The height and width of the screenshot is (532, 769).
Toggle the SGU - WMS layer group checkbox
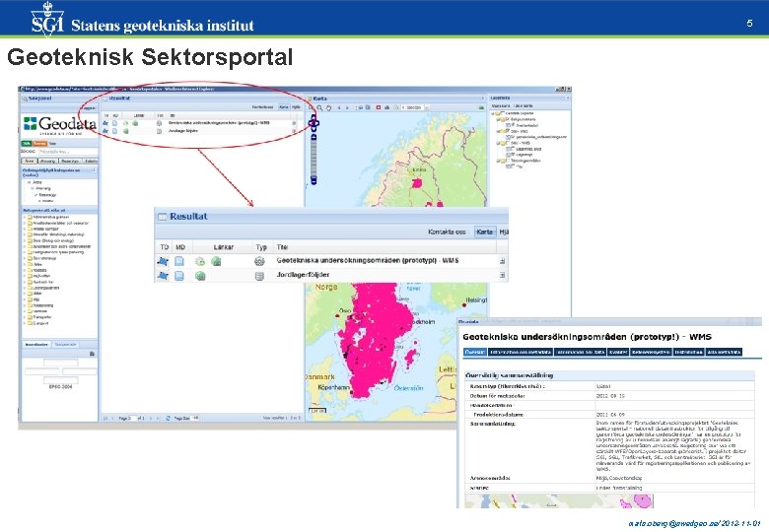pos(507,143)
